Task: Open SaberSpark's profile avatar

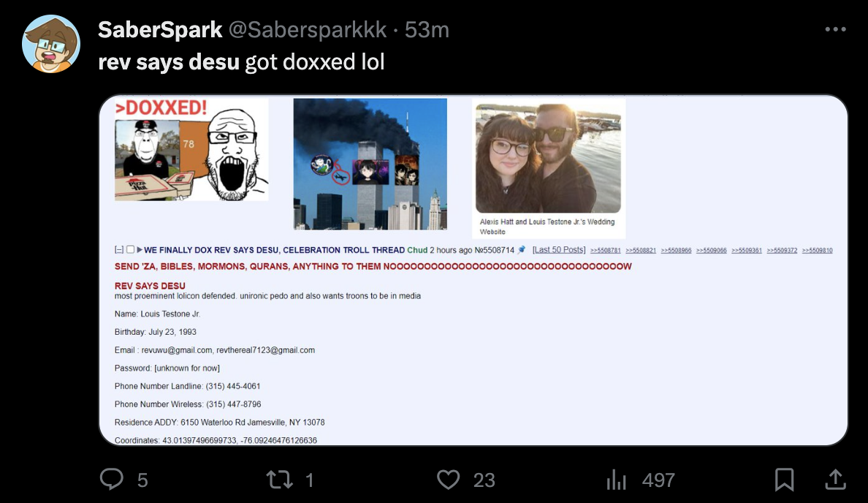Action: (51, 44)
